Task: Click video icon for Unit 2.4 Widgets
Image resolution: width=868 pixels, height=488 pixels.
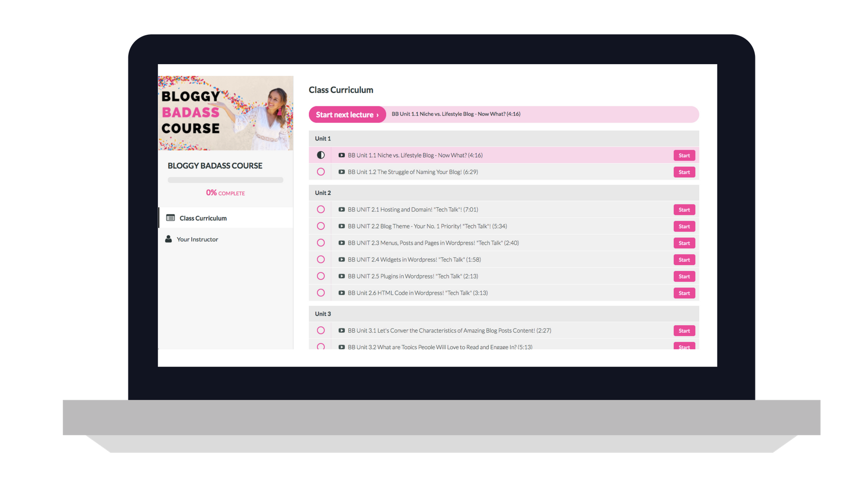Action: [342, 259]
